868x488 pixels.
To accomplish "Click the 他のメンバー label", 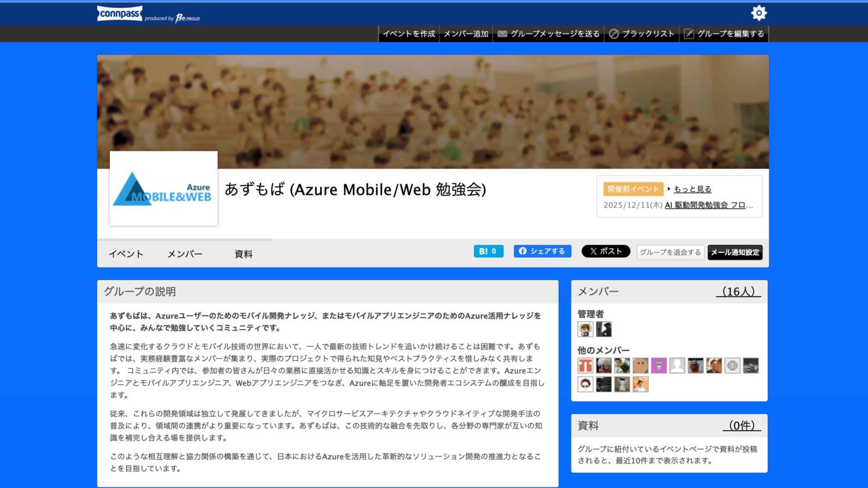I will tap(603, 351).
